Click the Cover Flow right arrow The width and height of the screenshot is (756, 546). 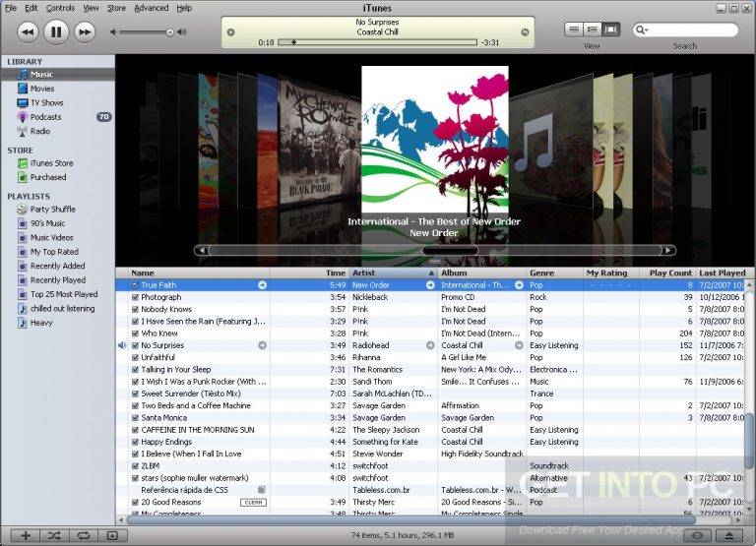coord(668,250)
